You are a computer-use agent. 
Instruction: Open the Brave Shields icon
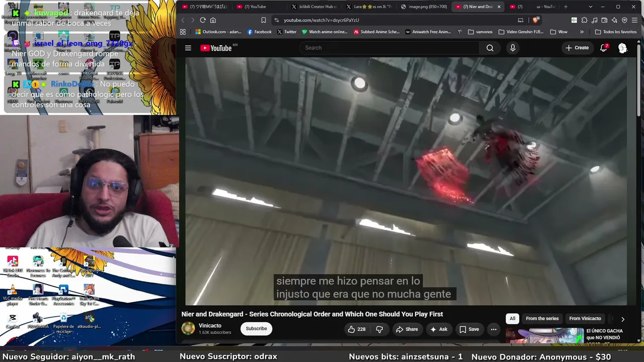coord(535,20)
